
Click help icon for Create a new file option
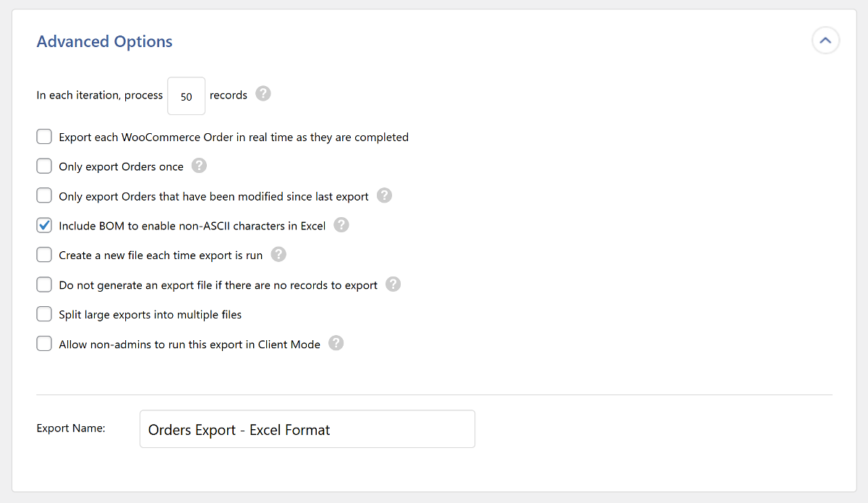click(x=278, y=255)
